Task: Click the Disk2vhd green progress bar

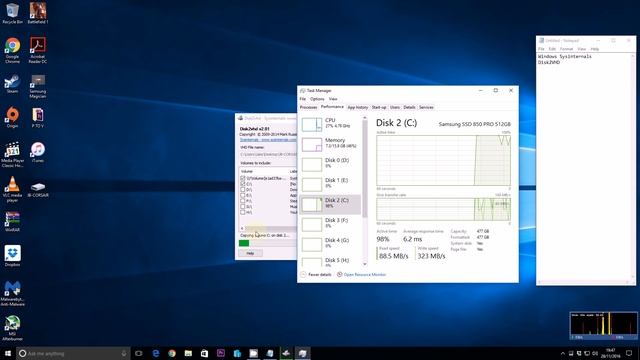Action: click(x=244, y=243)
